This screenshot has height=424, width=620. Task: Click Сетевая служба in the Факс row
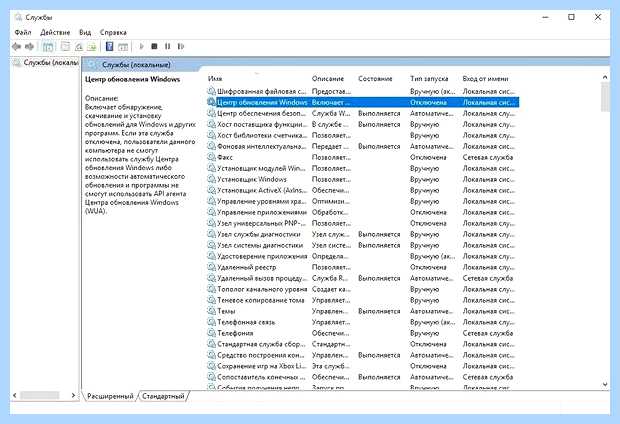[x=488, y=157]
